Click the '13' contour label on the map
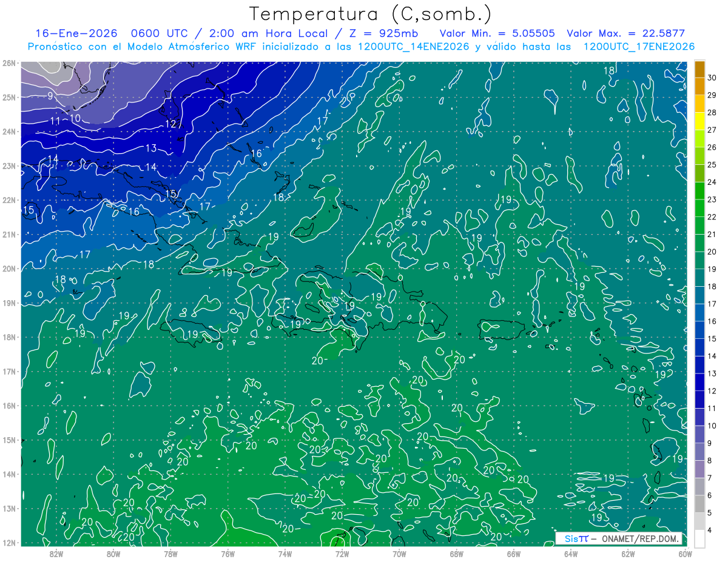The height and width of the screenshot is (562, 728). pos(151,148)
